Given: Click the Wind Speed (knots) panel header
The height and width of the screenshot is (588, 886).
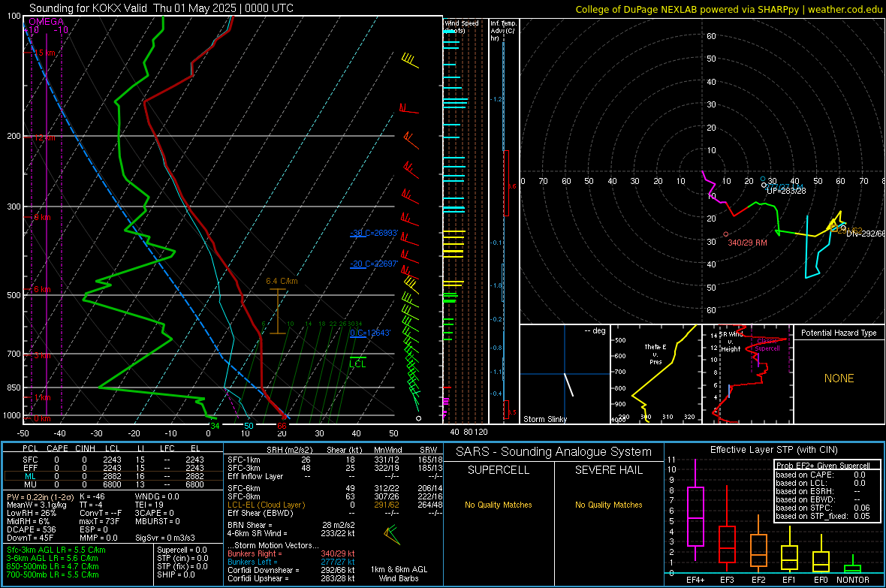Looking at the screenshot, I should pyautogui.click(x=461, y=26).
